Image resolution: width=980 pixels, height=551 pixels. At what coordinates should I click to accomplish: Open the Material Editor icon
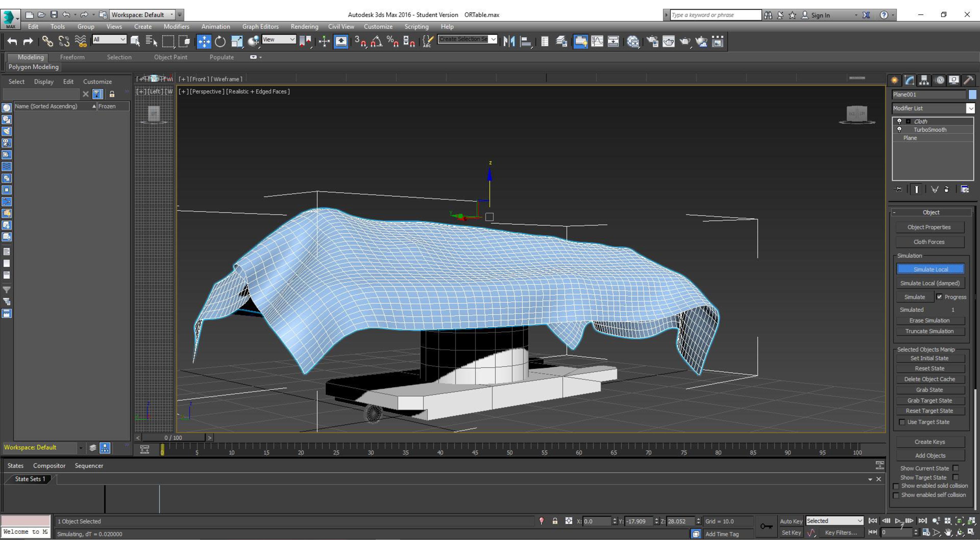coord(633,41)
